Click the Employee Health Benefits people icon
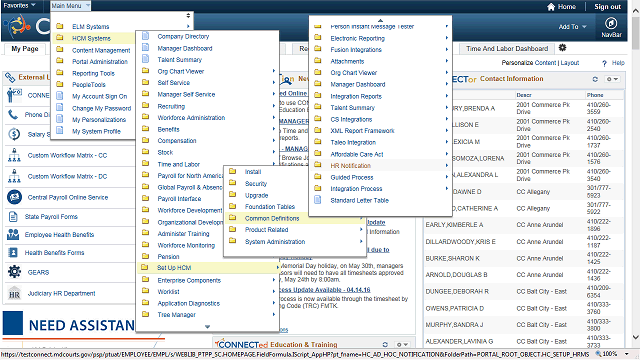The height and width of the screenshot is (360, 640). click(13, 235)
